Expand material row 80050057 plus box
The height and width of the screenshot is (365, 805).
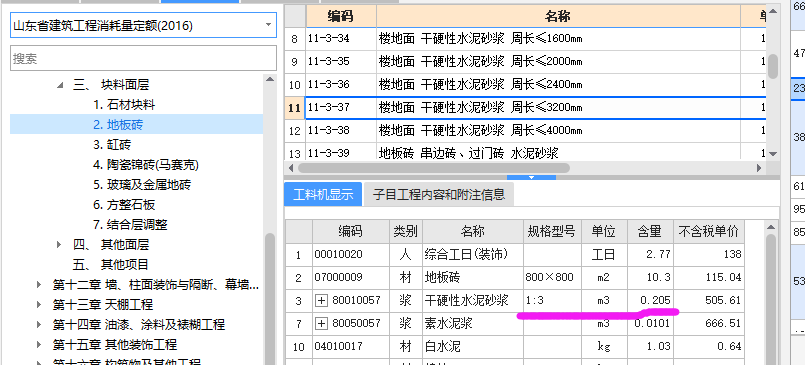tap(321, 323)
